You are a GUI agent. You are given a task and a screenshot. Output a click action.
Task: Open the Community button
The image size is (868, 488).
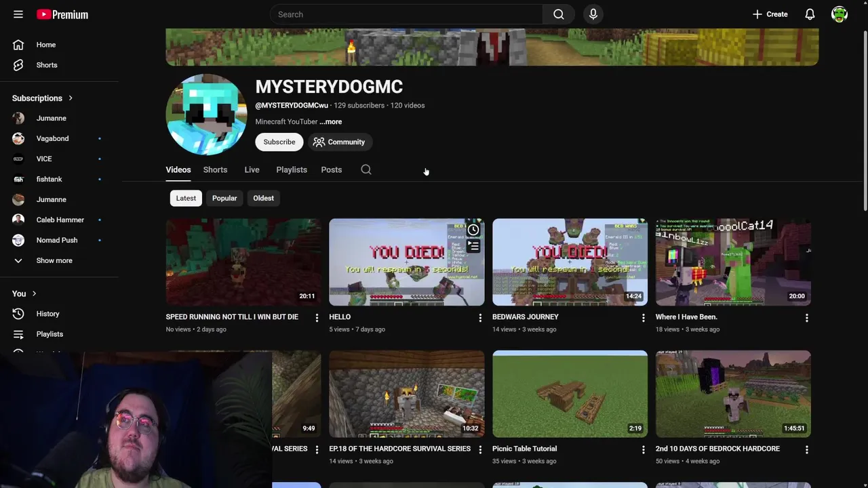pyautogui.click(x=339, y=142)
